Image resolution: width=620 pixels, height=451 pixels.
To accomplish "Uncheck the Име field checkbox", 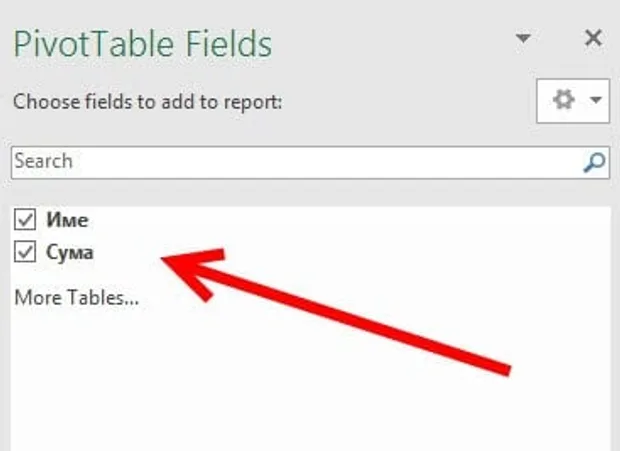I will [x=25, y=219].
